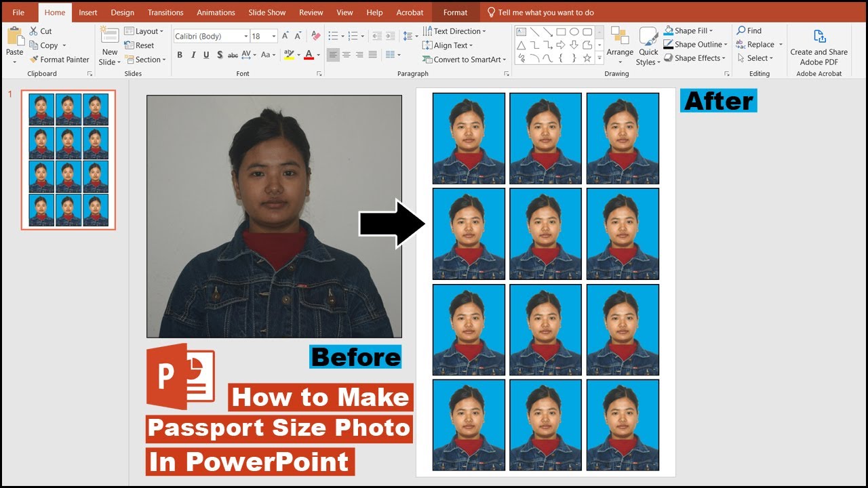
Task: Toggle Text Shadow
Action: click(x=220, y=55)
